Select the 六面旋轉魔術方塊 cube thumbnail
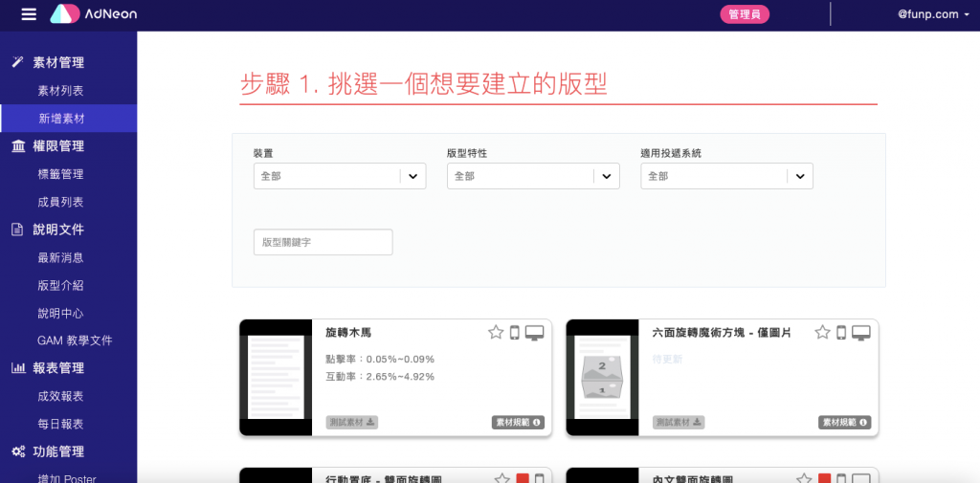 pyautogui.click(x=603, y=378)
